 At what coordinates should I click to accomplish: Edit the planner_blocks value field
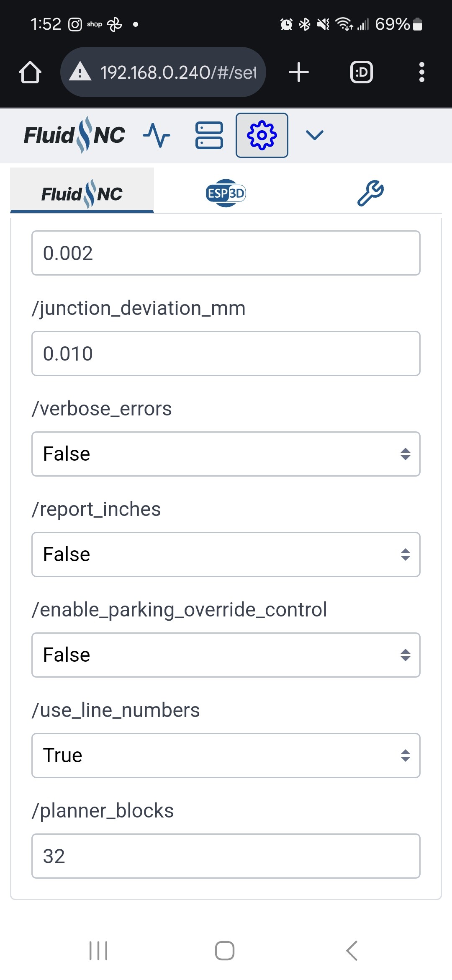(226, 856)
